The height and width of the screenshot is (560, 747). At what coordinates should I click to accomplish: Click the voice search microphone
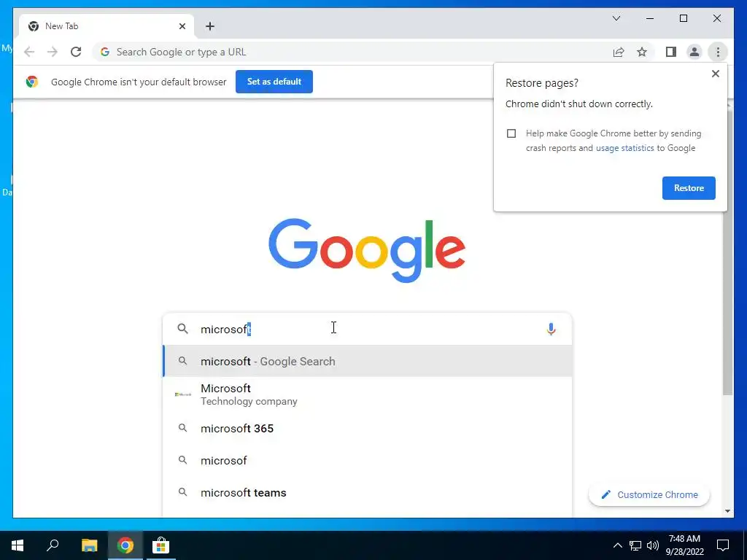click(x=551, y=329)
